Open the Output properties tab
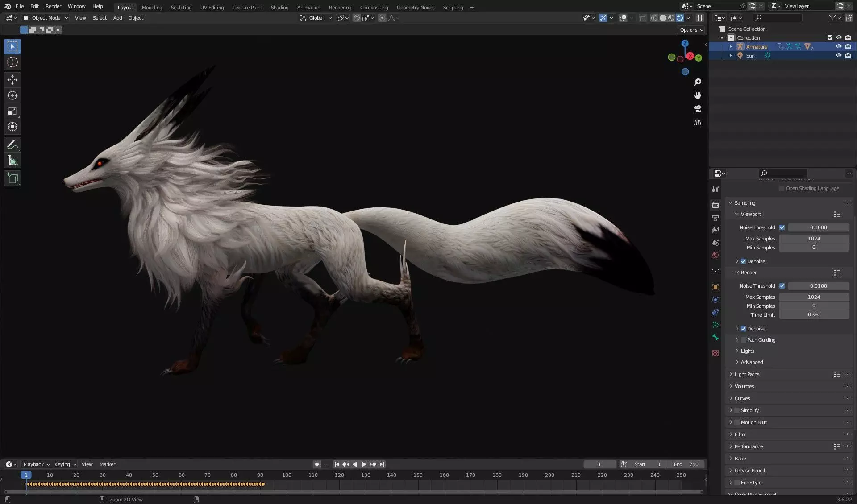857x504 pixels. [716, 218]
